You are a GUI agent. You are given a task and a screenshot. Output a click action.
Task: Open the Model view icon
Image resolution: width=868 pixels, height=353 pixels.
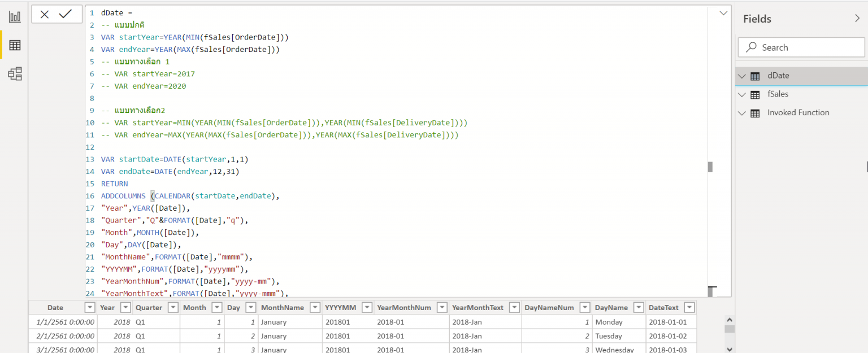15,73
